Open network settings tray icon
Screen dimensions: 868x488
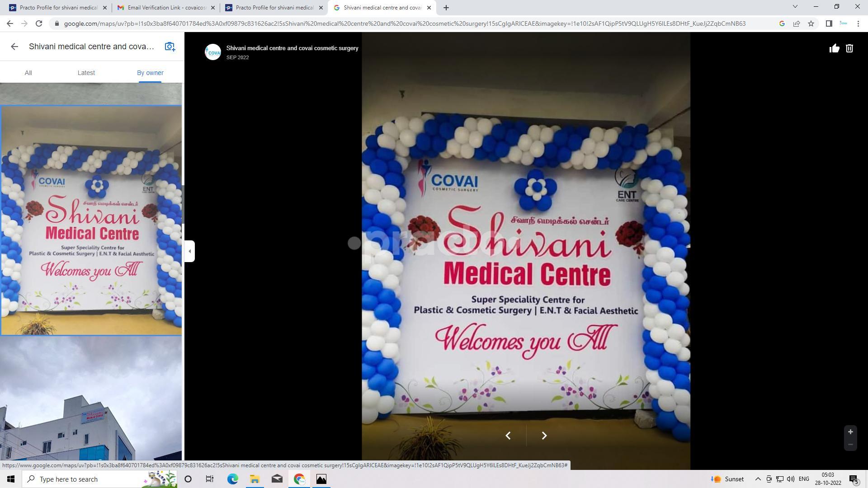[780, 479]
